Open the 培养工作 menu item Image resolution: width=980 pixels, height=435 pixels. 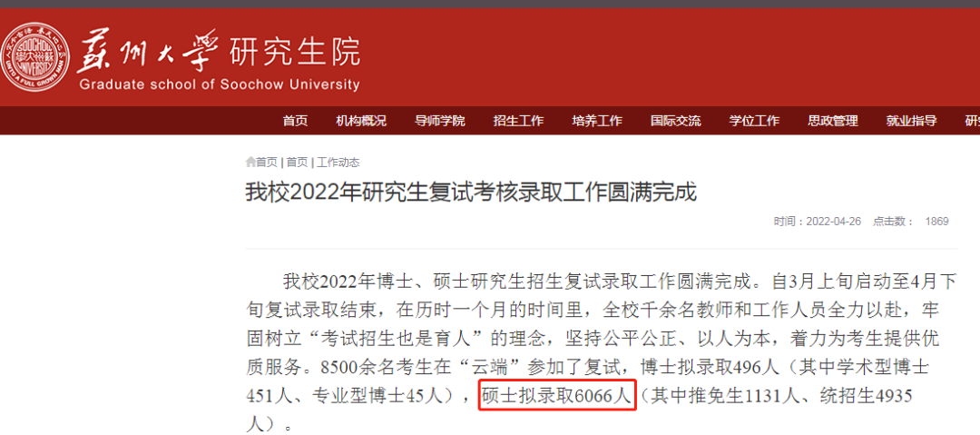pos(597,121)
